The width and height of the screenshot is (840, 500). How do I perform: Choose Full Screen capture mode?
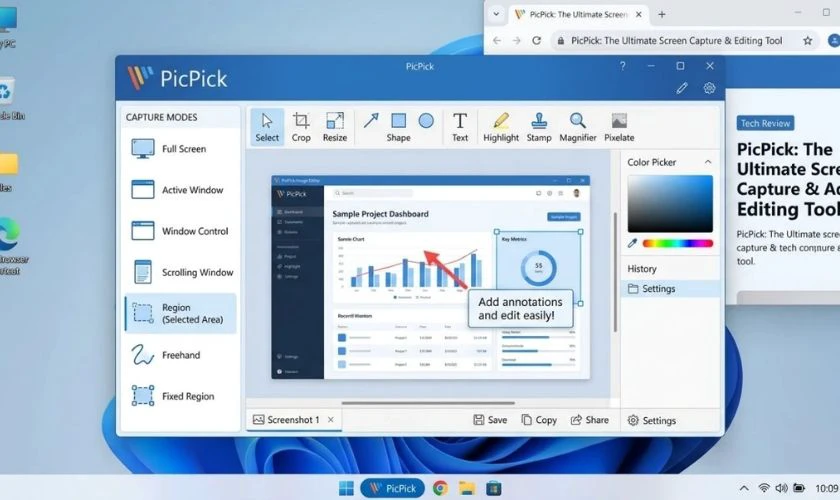(x=181, y=148)
